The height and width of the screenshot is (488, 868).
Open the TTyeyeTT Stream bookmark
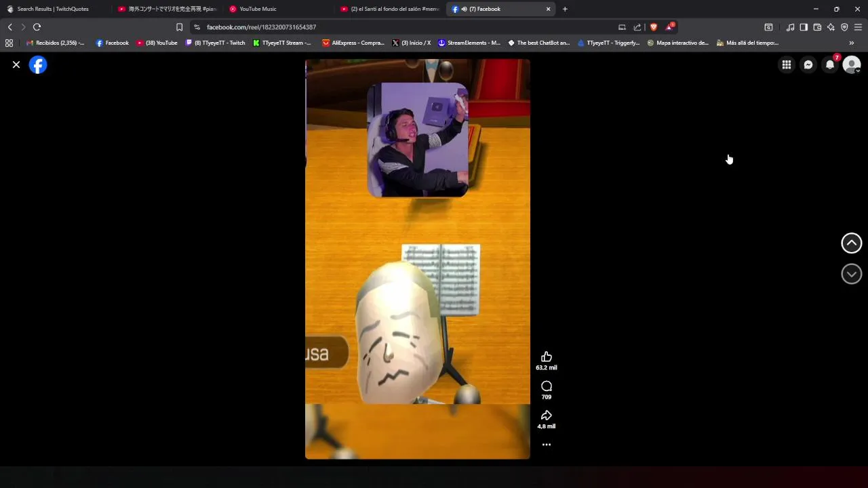click(282, 43)
